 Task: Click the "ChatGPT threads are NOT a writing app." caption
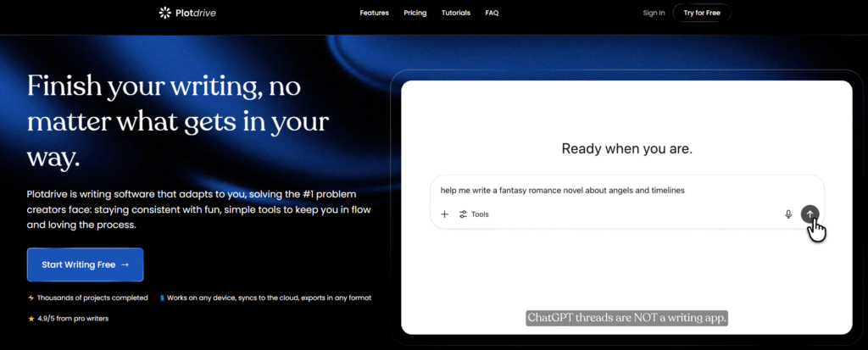tap(626, 318)
